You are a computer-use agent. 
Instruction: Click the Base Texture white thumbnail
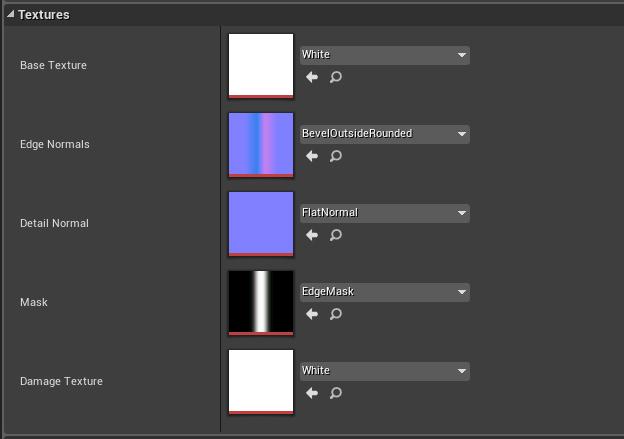click(x=261, y=65)
